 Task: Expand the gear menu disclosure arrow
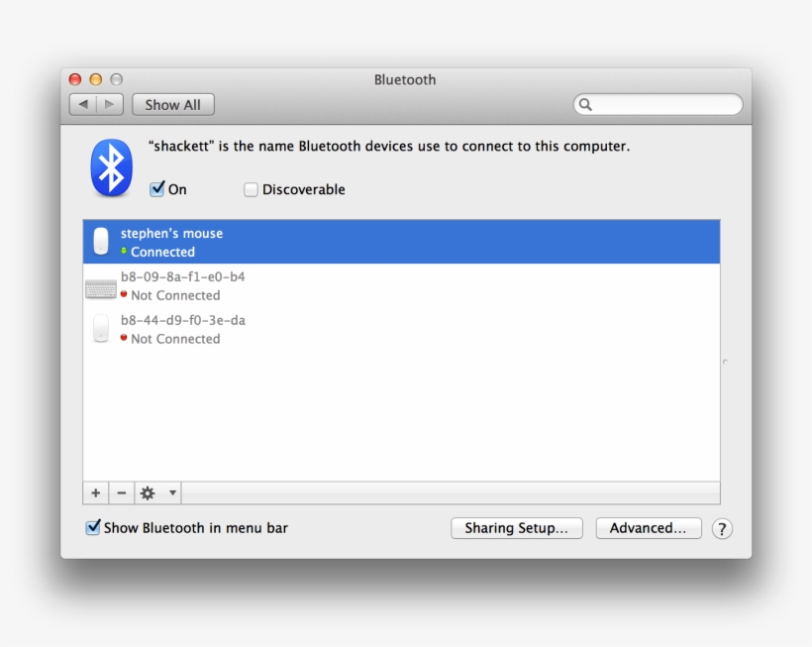click(171, 492)
